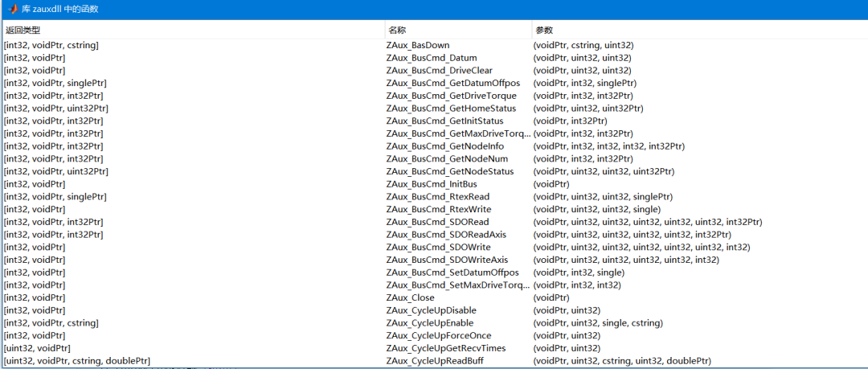Select ZAux_BusCmd_GetInitStatus function name
Image resolution: width=868 pixels, height=369 pixels.
click(445, 121)
